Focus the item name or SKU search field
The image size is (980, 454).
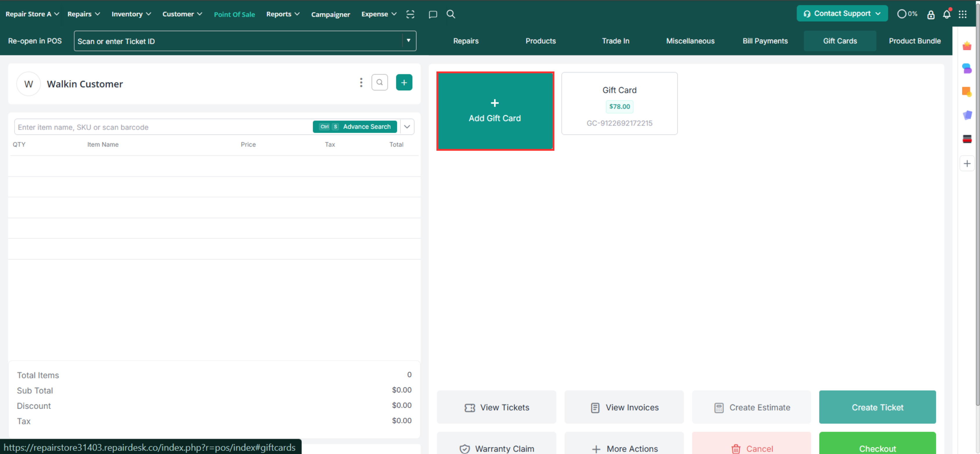tap(163, 127)
